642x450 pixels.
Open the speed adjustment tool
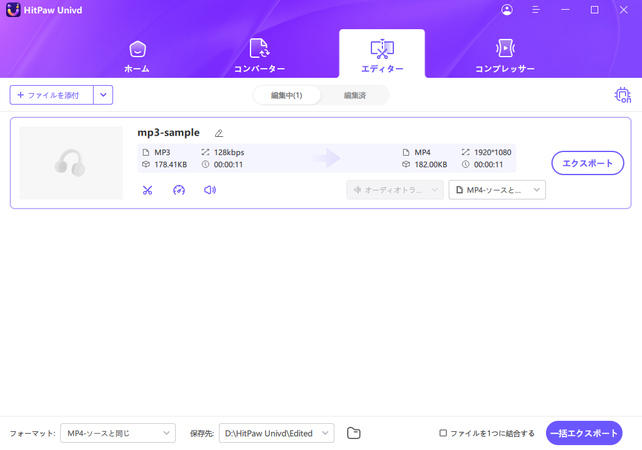[x=179, y=190]
